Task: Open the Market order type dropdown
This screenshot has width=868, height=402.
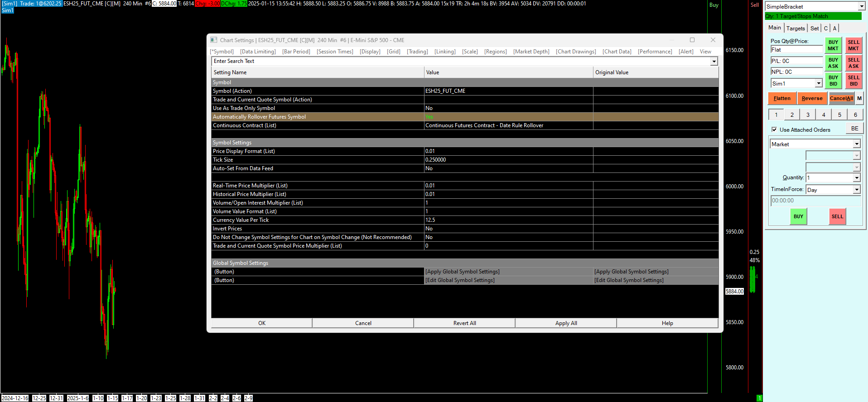Action: click(856, 144)
